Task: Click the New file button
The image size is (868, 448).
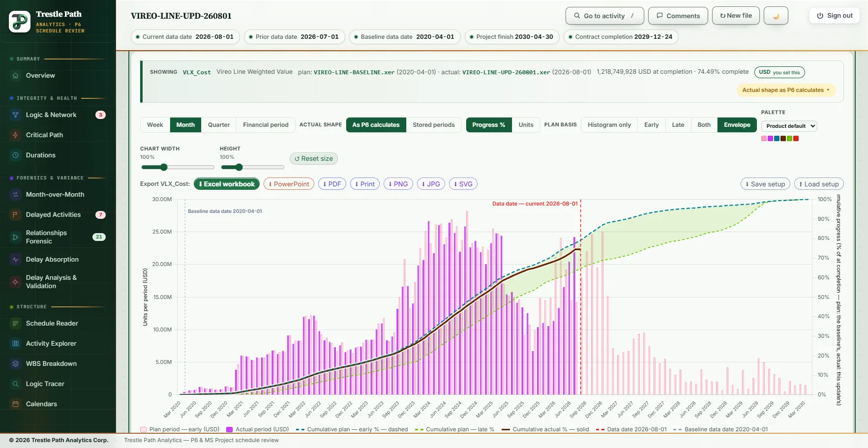Action: pos(736,16)
